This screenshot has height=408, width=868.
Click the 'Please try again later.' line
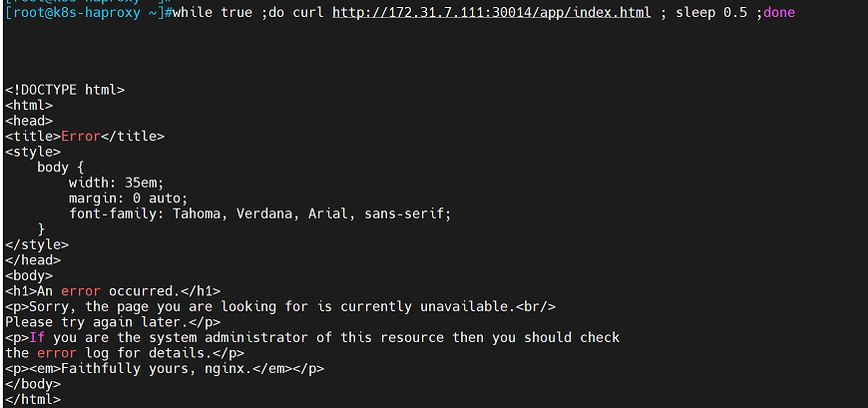click(113, 322)
